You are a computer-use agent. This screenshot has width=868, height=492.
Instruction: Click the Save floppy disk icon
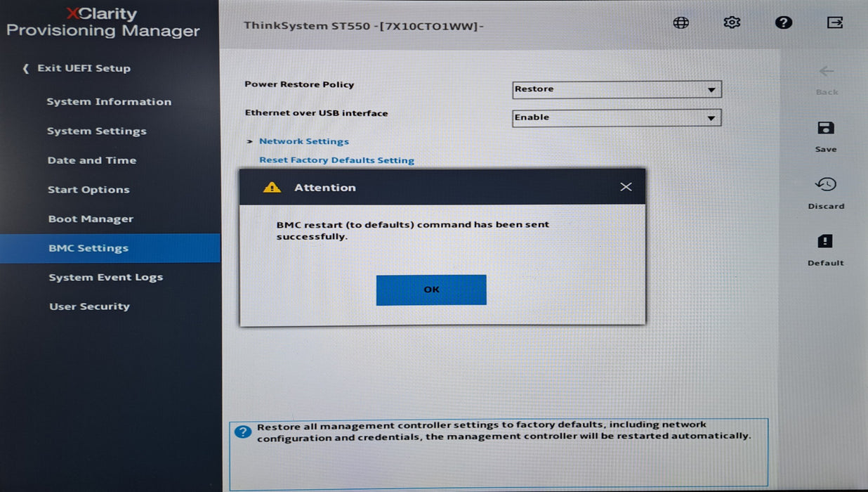(826, 128)
